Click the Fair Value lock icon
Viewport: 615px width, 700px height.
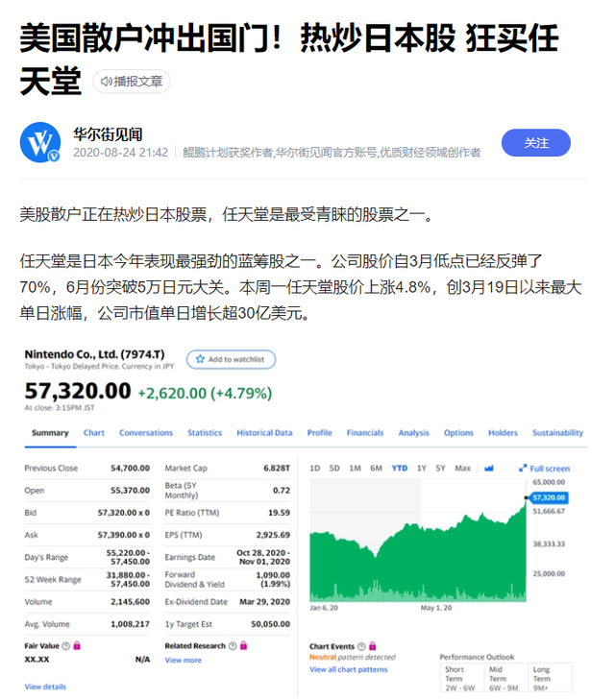[x=77, y=645]
